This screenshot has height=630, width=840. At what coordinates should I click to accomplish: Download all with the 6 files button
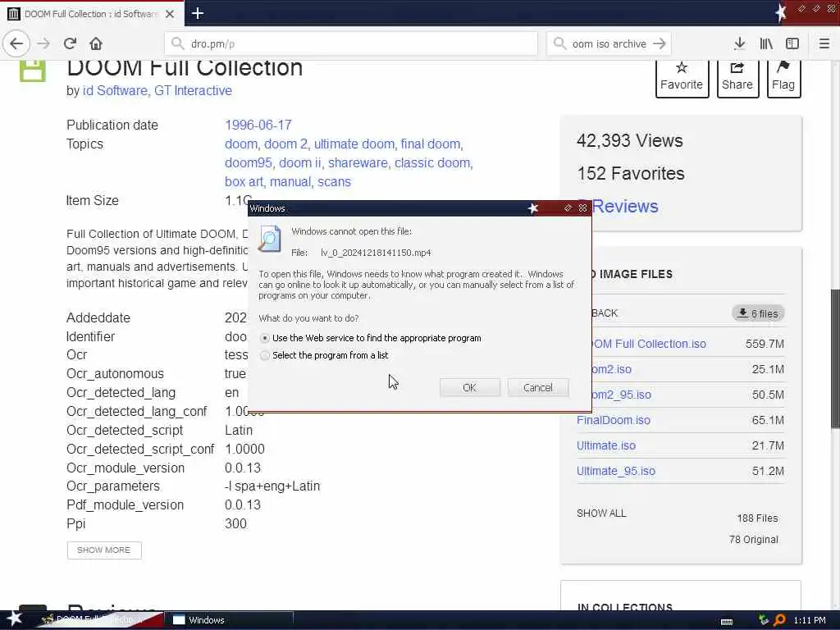coord(758,313)
